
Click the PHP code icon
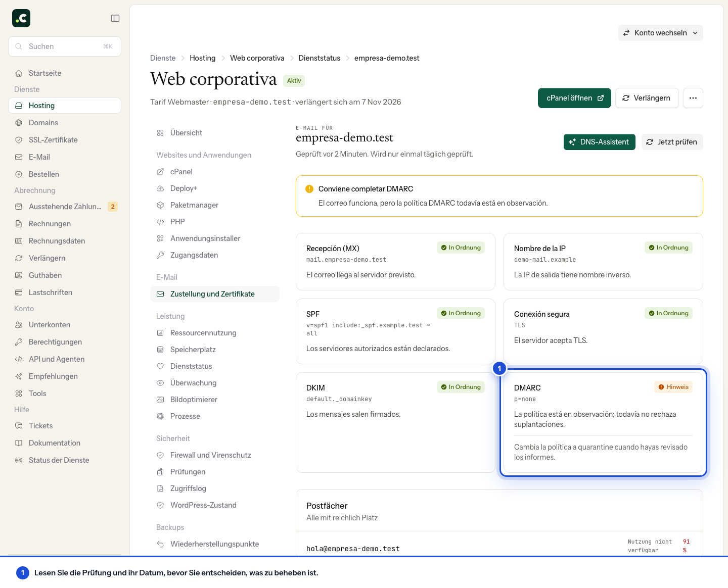160,222
